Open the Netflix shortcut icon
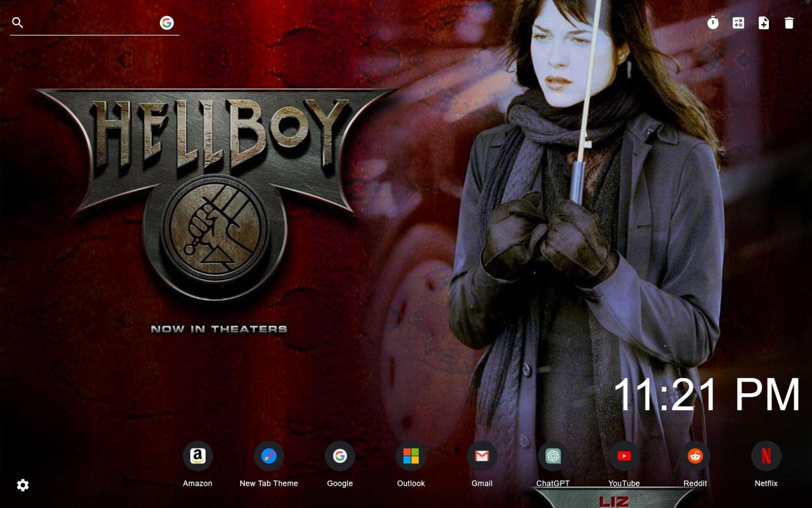This screenshot has width=812, height=508. point(766,456)
